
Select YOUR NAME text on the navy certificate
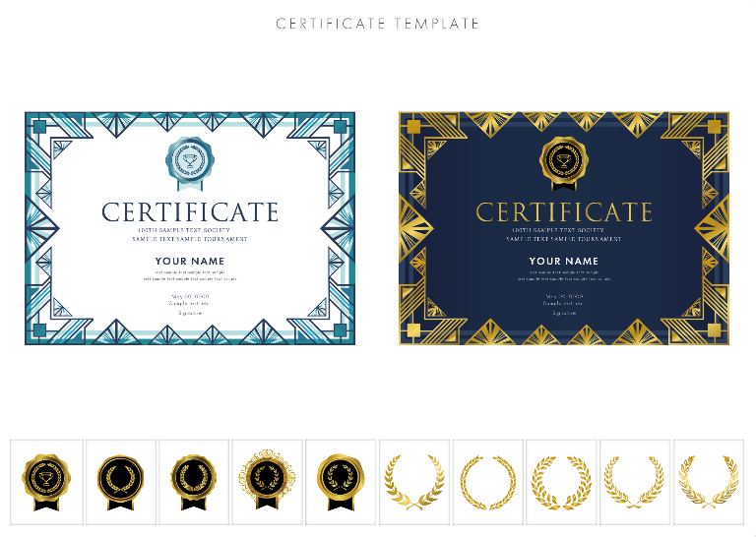pos(564,261)
